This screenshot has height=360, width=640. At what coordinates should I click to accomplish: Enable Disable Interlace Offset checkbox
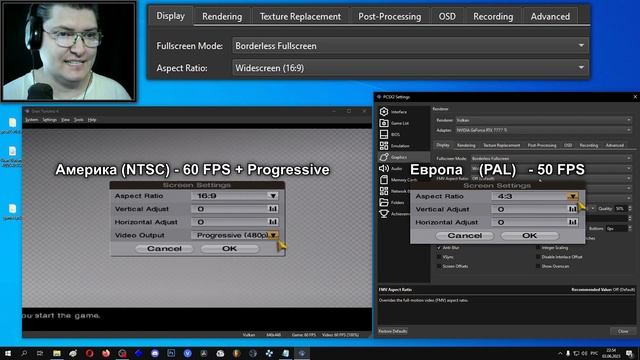point(538,257)
